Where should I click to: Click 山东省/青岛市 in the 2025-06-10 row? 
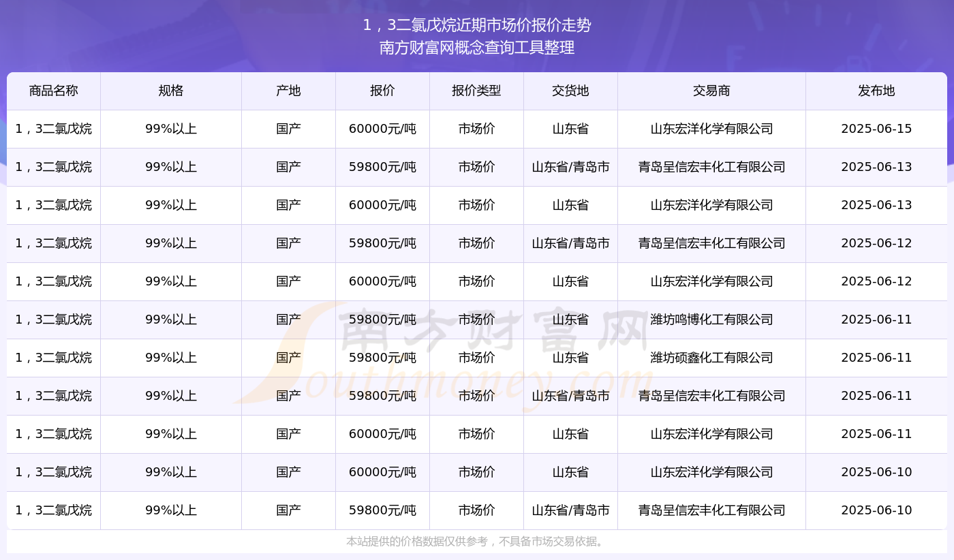point(570,510)
